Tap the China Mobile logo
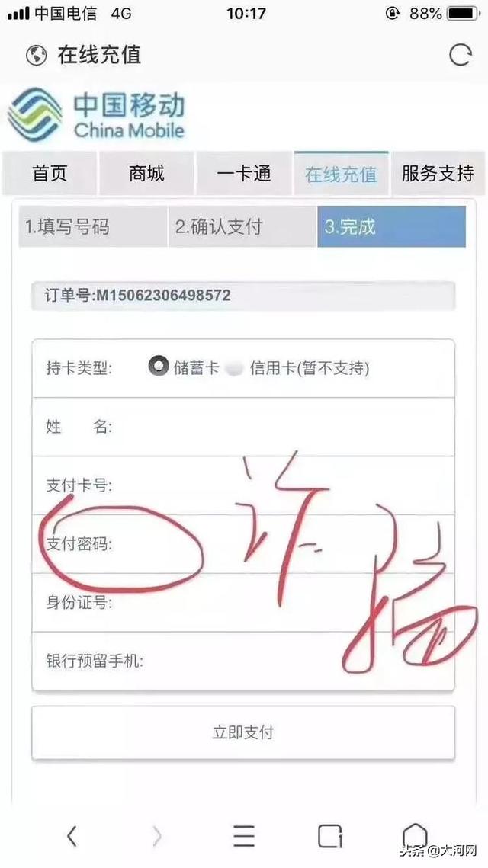Viewport: 488px width, 868px height. [96, 115]
